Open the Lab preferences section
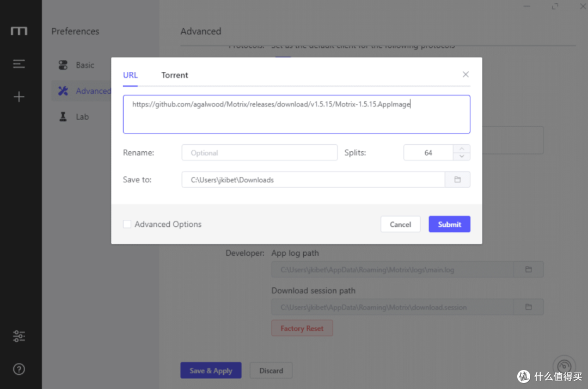The image size is (588, 389). [x=82, y=116]
